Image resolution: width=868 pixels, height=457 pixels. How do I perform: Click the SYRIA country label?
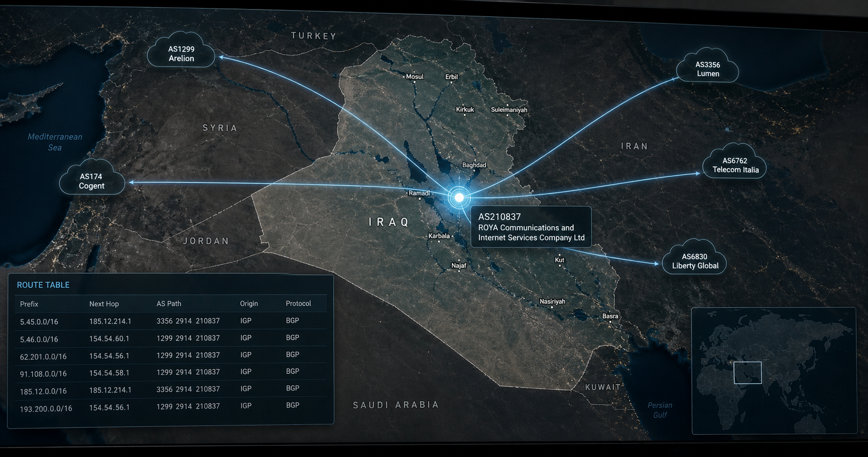[x=220, y=128]
